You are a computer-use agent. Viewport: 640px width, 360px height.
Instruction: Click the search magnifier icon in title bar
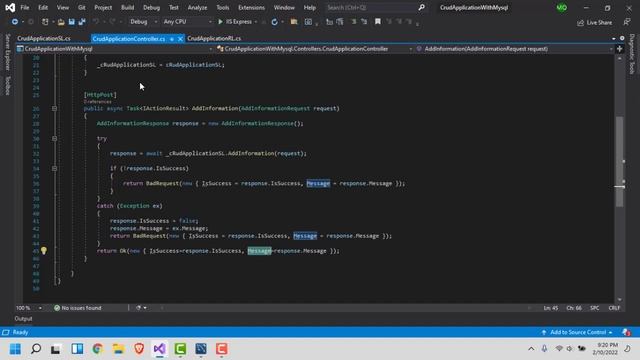point(421,7)
